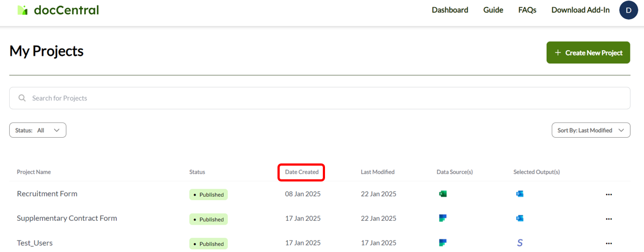
Task: Open the three-dot menu for Recruitment Form
Action: tap(608, 195)
